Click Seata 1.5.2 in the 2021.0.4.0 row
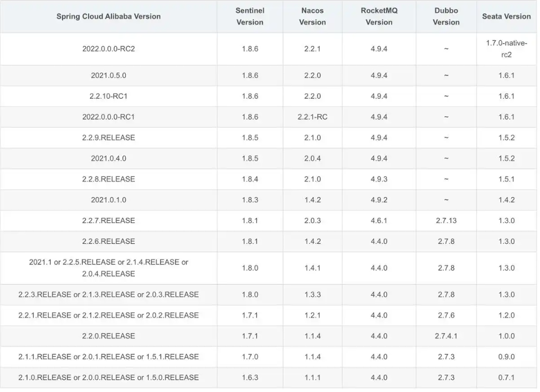540x392 pixels. click(x=506, y=158)
